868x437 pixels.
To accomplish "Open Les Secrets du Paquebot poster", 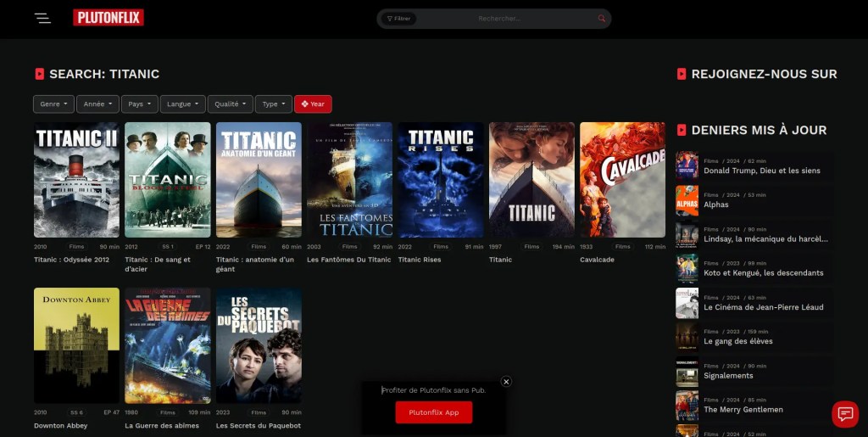I will (259, 345).
